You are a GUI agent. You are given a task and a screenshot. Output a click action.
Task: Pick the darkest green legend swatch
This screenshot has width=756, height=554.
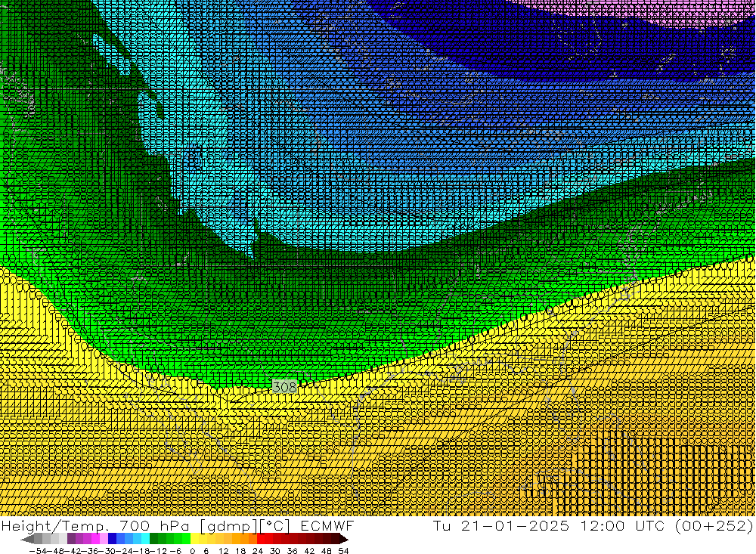153,539
